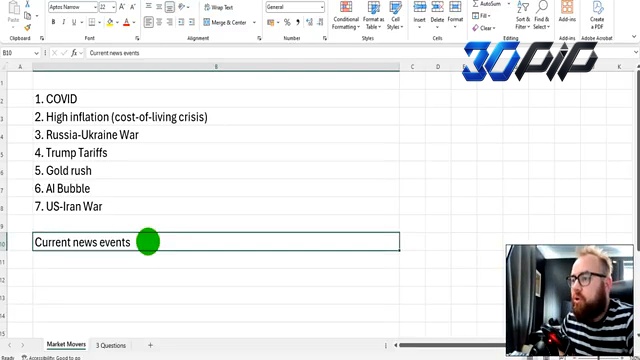The image size is (640, 360).
Task: Select the Format Painter brush
Action: pyautogui.click(x=27, y=28)
